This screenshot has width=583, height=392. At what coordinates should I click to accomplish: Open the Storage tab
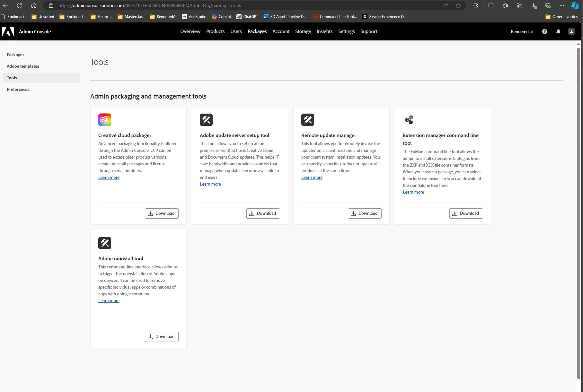[x=303, y=31]
